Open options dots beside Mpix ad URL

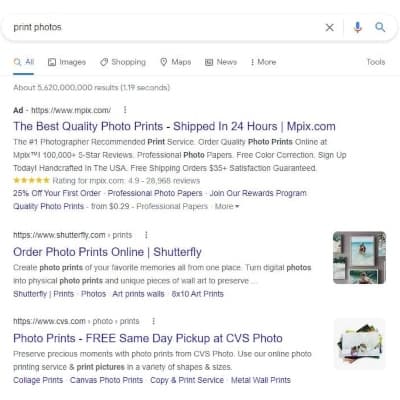[x=125, y=110]
